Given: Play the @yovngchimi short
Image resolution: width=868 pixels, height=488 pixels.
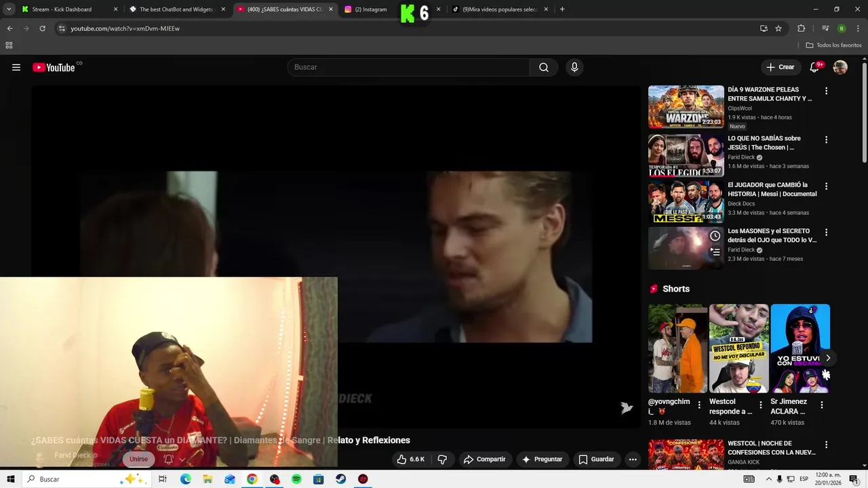Looking at the screenshot, I should click(677, 348).
